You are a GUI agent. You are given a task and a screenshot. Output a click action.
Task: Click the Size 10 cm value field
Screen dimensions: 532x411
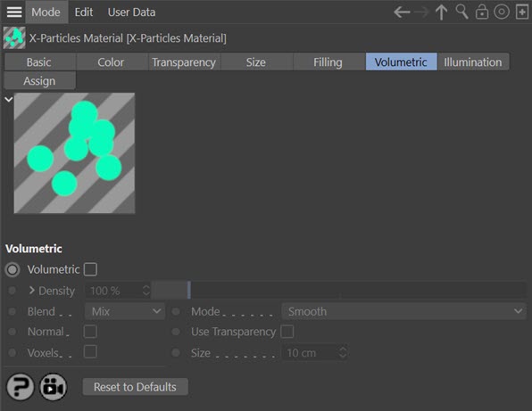pos(311,353)
